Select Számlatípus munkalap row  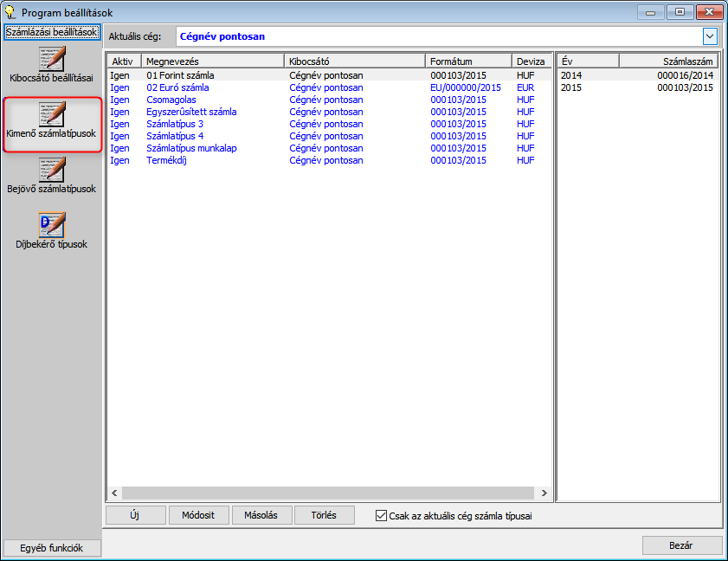pos(329,148)
